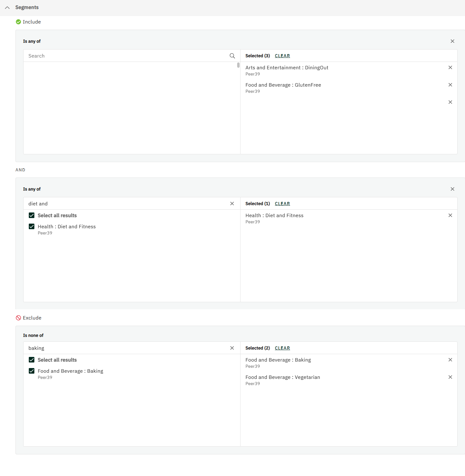Click CLEAR link next to Selected (2)
The image size is (465, 476).
pyautogui.click(x=282, y=348)
